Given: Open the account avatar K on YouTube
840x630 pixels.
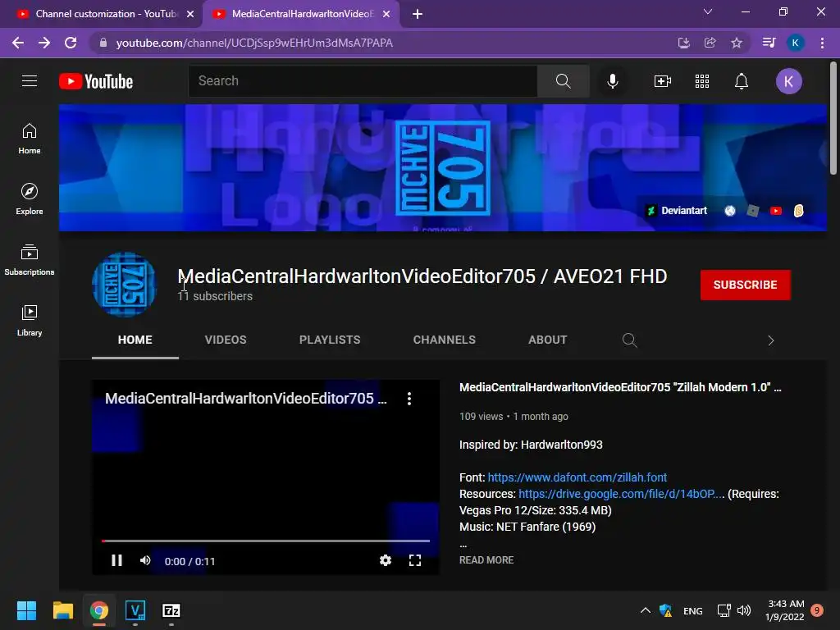Looking at the screenshot, I should pyautogui.click(x=788, y=81).
